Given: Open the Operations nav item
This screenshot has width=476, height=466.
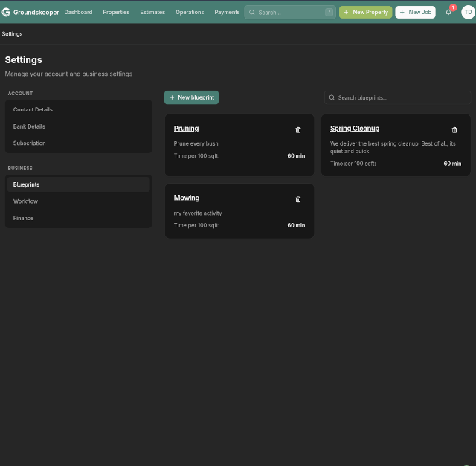Looking at the screenshot, I should [190, 12].
